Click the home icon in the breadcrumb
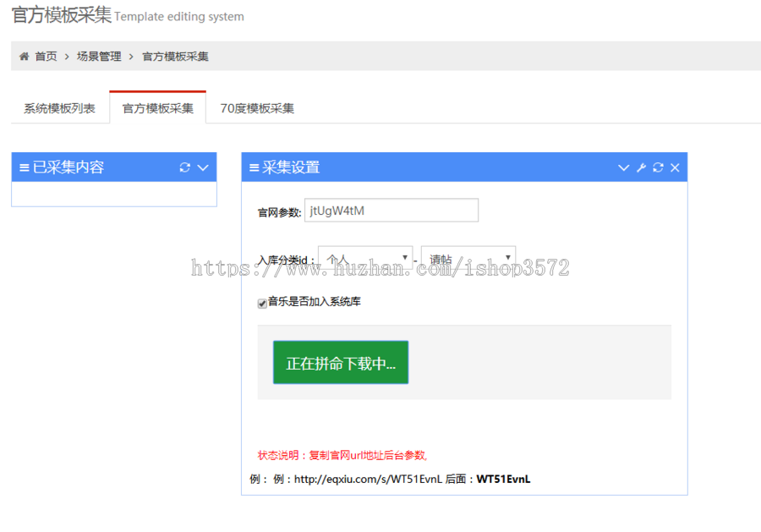Image resolution: width=761 pixels, height=532 pixels. click(24, 55)
